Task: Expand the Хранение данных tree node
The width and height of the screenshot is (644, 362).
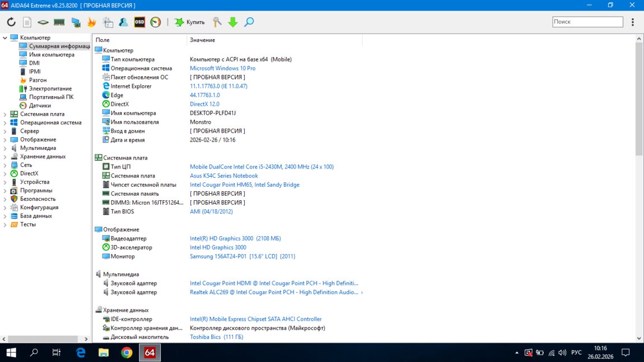Action: (x=5, y=157)
